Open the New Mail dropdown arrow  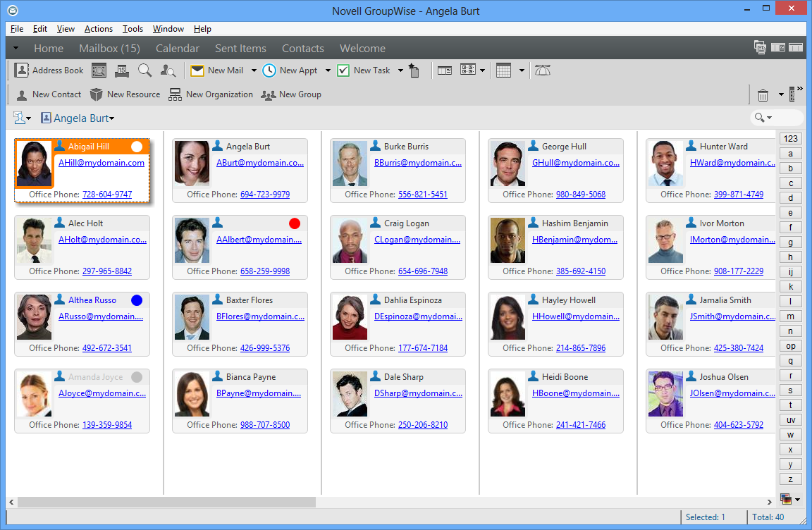pyautogui.click(x=254, y=70)
